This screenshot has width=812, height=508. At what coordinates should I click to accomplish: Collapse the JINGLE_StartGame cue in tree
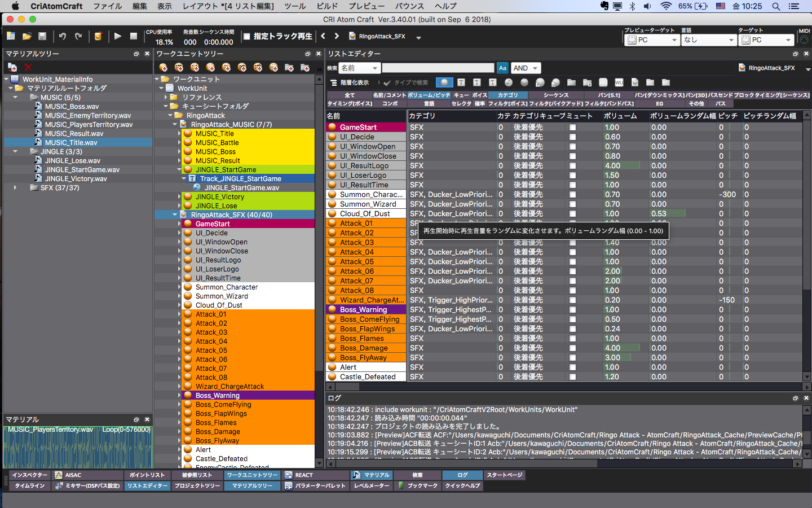(x=179, y=169)
